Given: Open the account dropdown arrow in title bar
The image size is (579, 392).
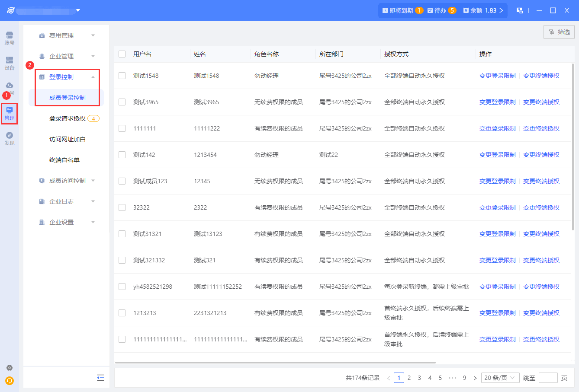Looking at the screenshot, I should (78, 10).
